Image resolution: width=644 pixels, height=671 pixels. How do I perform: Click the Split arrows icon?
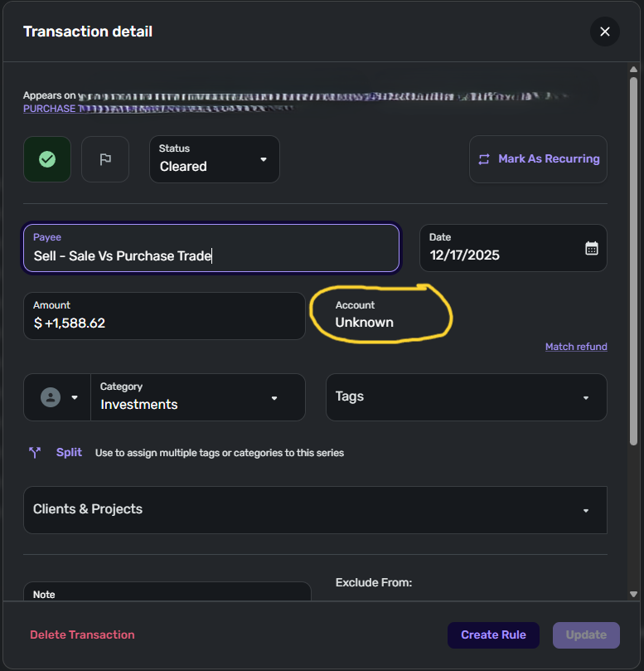click(x=35, y=453)
